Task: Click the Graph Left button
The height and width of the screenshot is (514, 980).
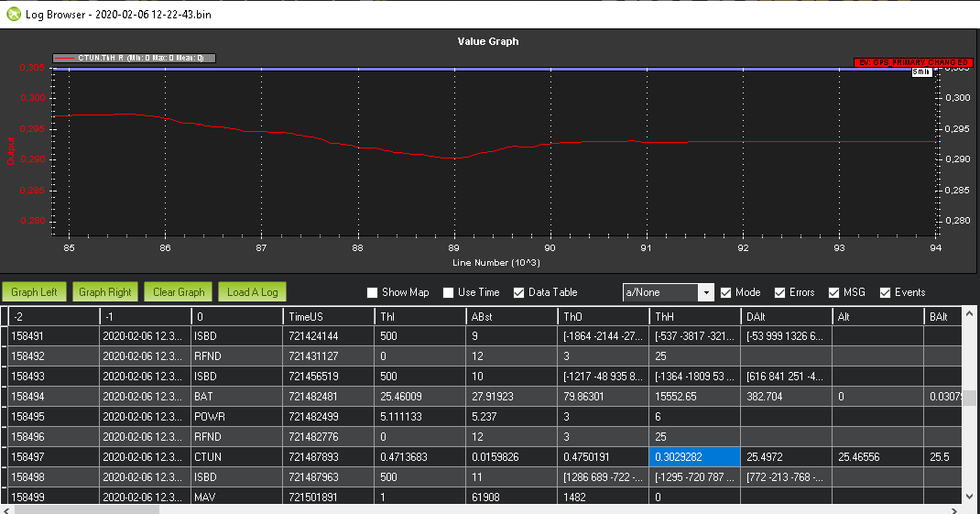Action: (x=34, y=292)
